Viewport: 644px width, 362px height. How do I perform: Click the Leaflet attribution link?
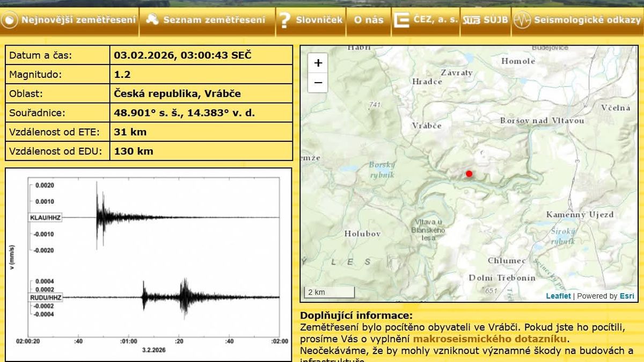click(x=558, y=296)
